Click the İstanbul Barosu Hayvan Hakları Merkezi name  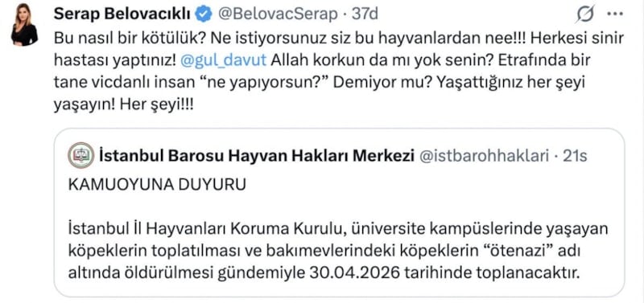click(256, 156)
